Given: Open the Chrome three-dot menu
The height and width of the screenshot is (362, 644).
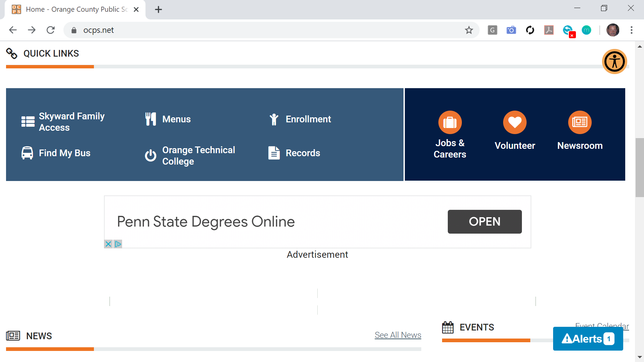Looking at the screenshot, I should click(x=632, y=30).
